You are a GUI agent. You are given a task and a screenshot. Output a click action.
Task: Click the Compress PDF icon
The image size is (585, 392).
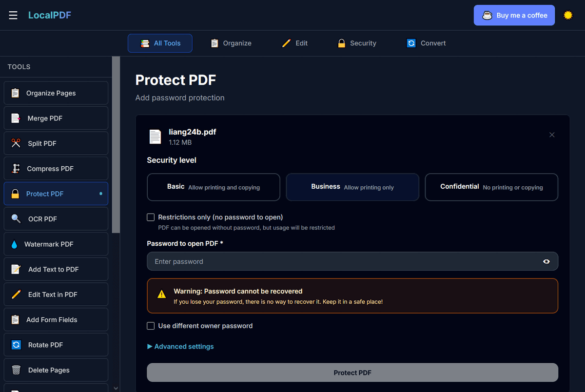point(16,169)
